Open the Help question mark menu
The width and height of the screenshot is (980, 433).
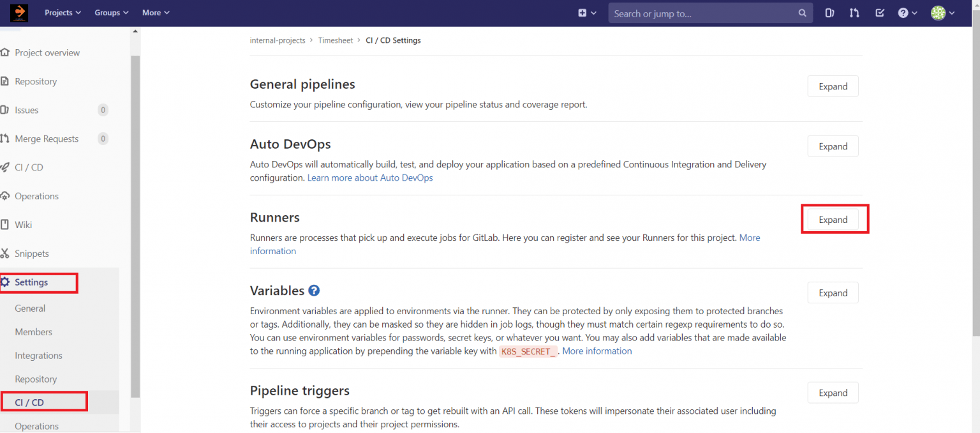[x=907, y=13]
